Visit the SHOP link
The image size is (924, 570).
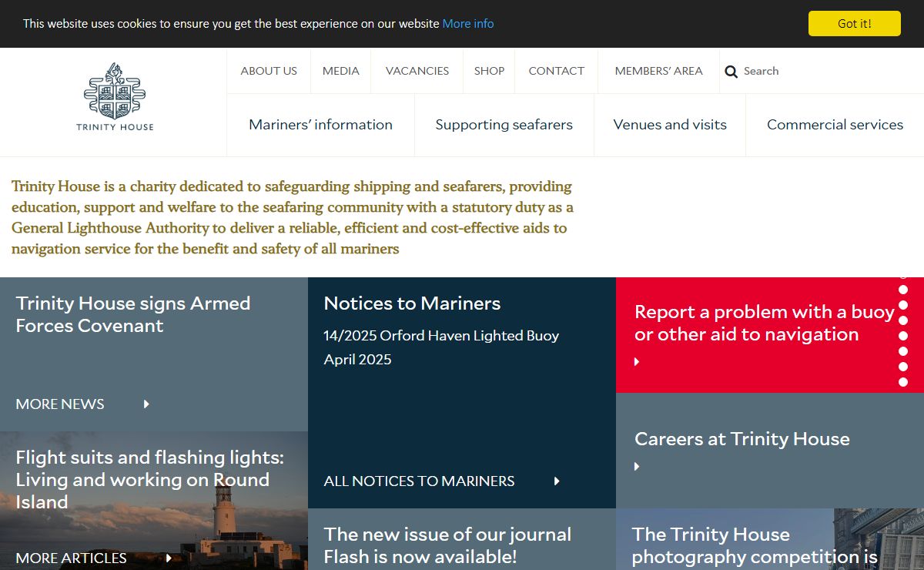point(489,71)
